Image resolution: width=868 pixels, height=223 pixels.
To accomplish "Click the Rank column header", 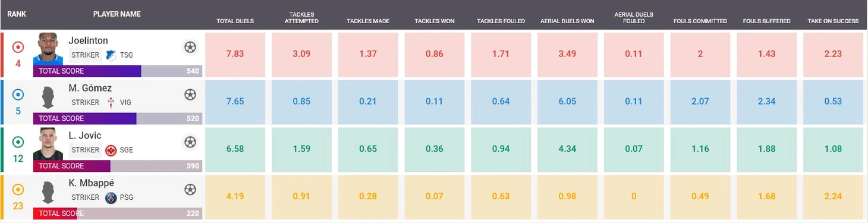I will pyautogui.click(x=17, y=13).
